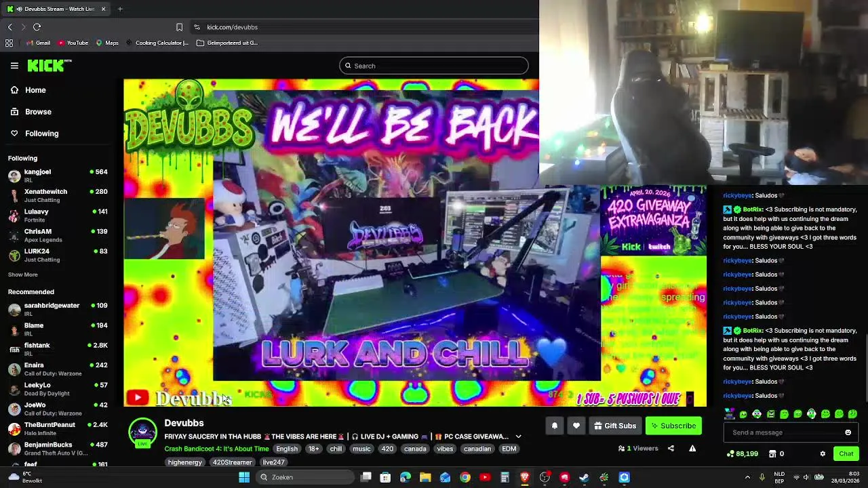Open the emoji picker in chat box

(848, 432)
